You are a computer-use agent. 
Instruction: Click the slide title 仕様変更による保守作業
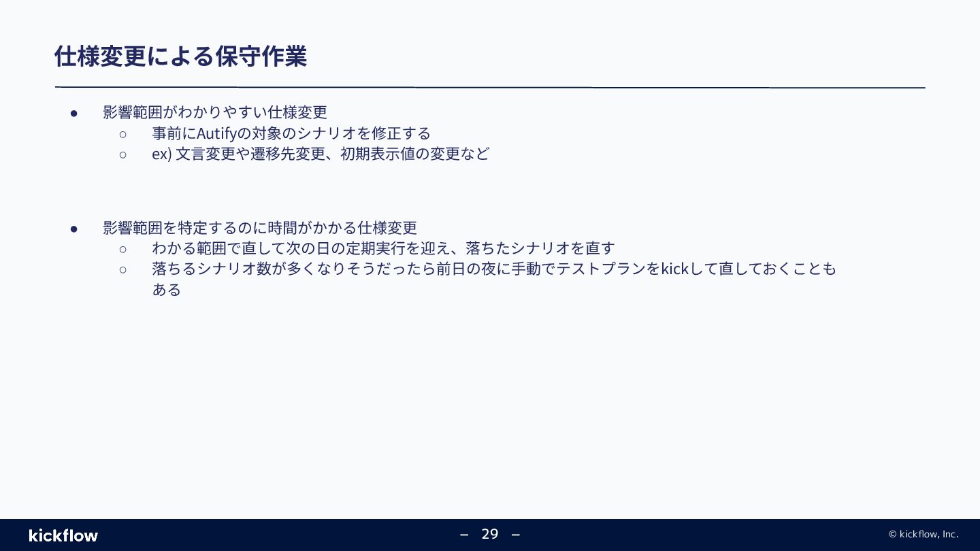[180, 56]
